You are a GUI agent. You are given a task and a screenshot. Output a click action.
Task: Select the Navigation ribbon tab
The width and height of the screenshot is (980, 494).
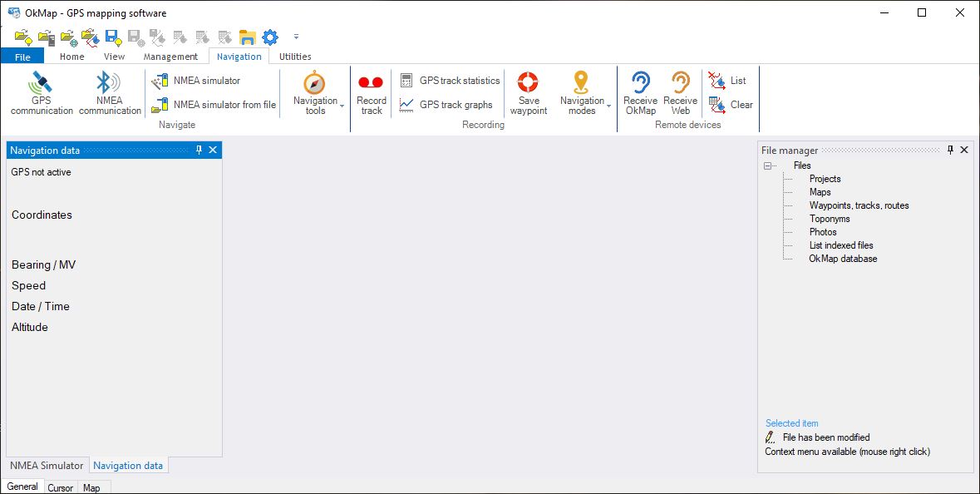pos(239,57)
